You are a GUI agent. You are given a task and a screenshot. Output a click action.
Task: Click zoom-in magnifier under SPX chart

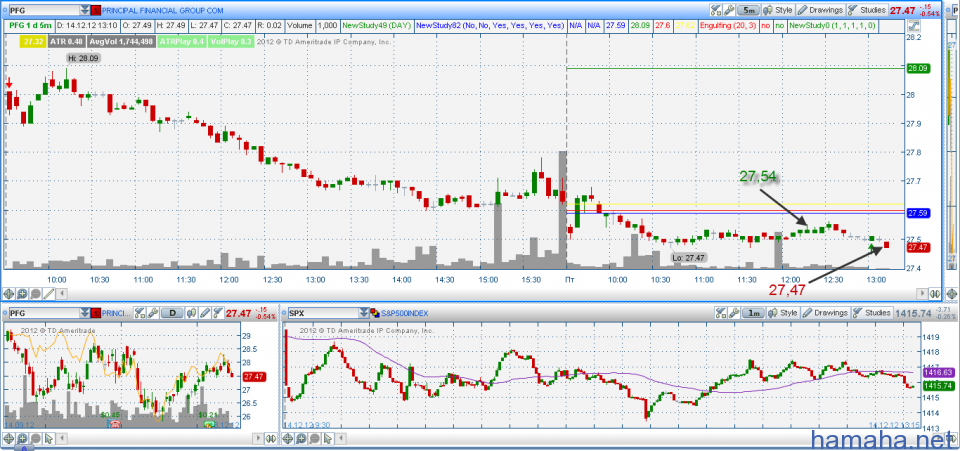[301, 439]
